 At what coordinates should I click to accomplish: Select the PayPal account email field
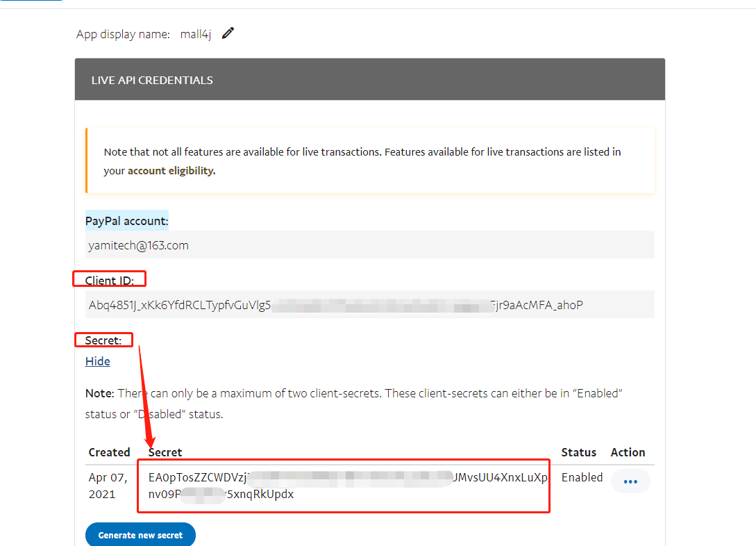[x=370, y=245]
